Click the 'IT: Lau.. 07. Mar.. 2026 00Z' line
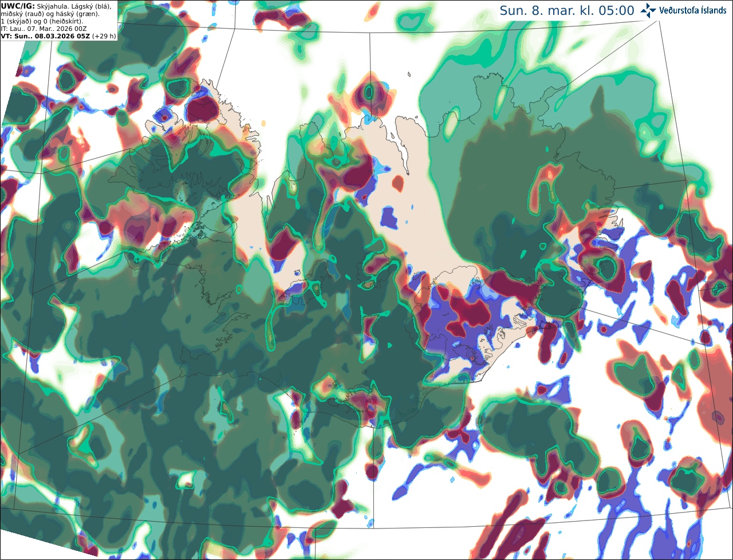733x560 pixels. [44, 28]
